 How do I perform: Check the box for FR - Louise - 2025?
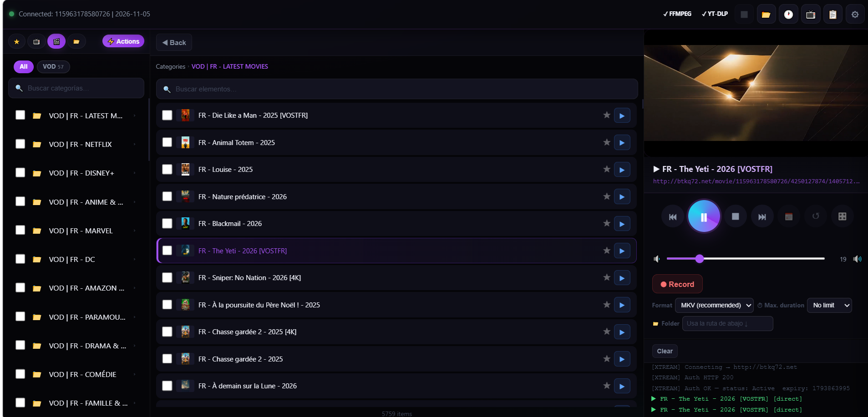pos(168,170)
